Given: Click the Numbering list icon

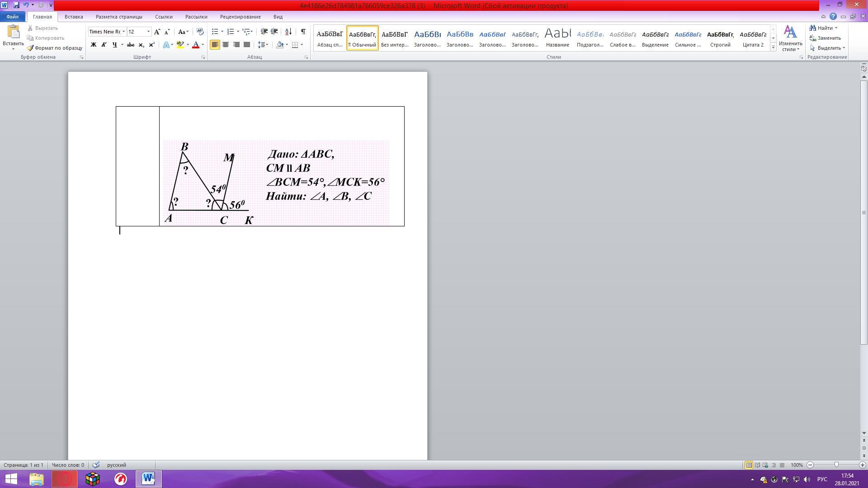Looking at the screenshot, I should 231,32.
